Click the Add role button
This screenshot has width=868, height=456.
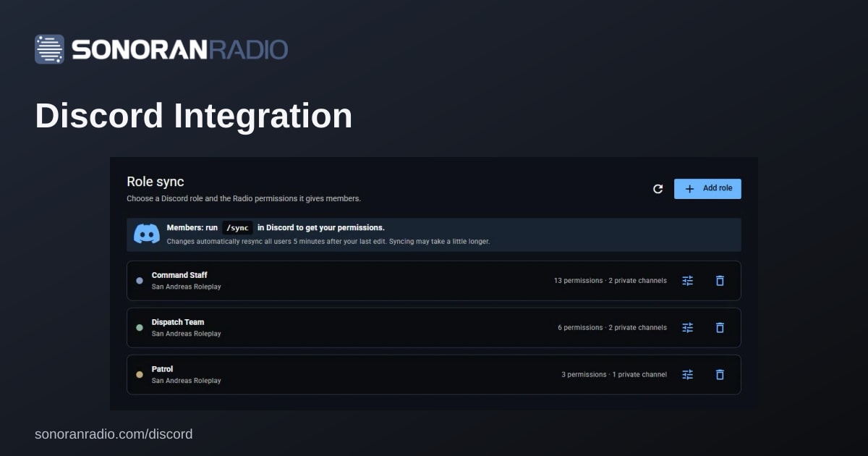tap(707, 189)
